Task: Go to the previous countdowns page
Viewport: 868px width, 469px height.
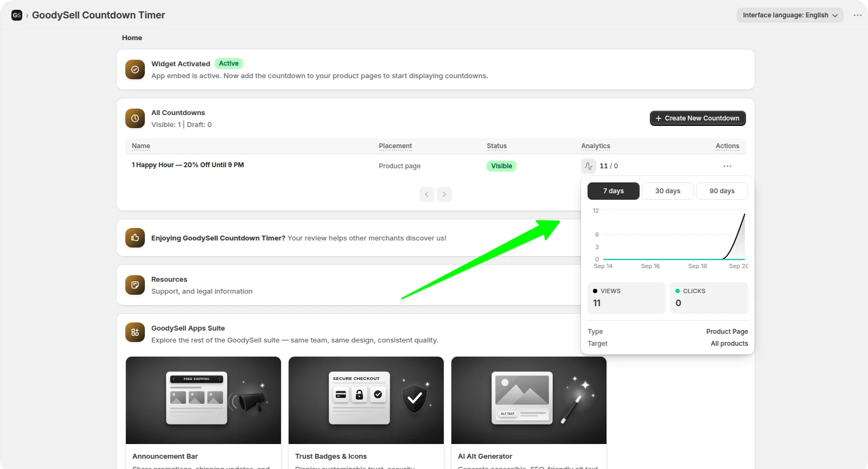Action: (x=427, y=194)
